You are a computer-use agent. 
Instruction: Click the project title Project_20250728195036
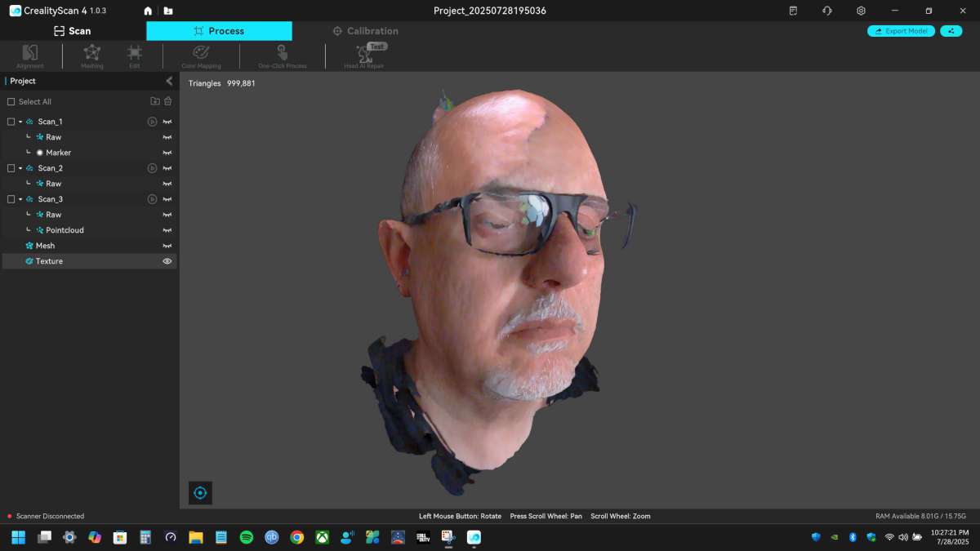coord(490,11)
